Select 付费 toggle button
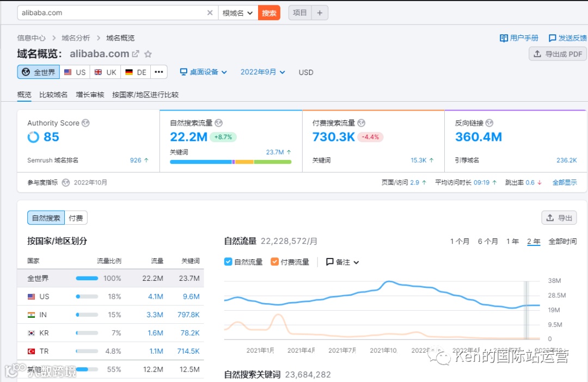 (x=76, y=218)
